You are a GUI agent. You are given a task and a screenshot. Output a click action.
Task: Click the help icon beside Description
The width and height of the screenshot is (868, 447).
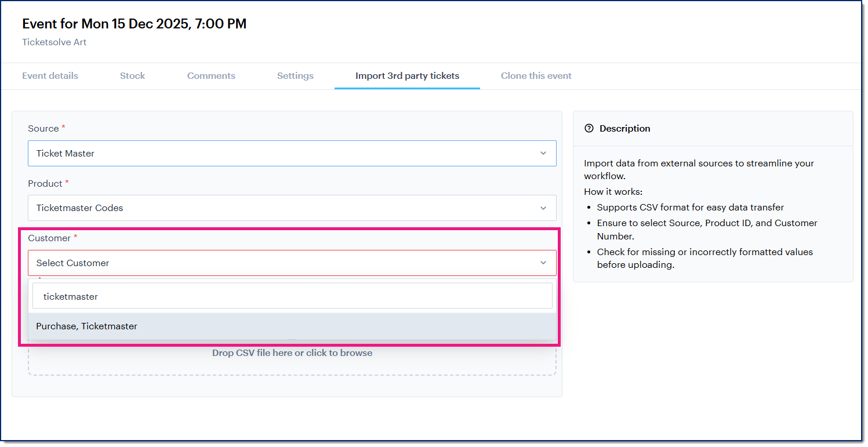[x=589, y=128]
